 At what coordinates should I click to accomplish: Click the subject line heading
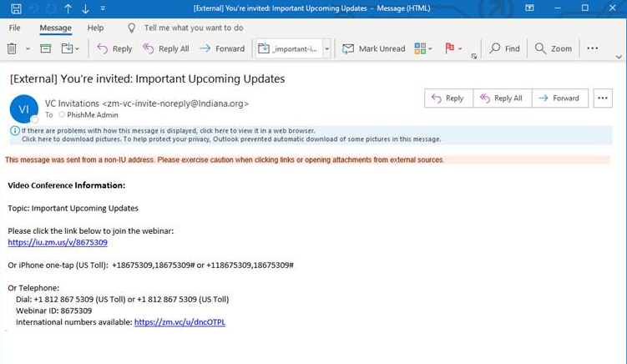[147, 78]
